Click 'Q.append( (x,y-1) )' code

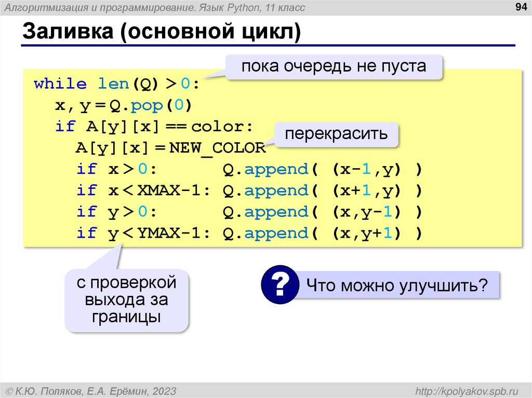322,212
